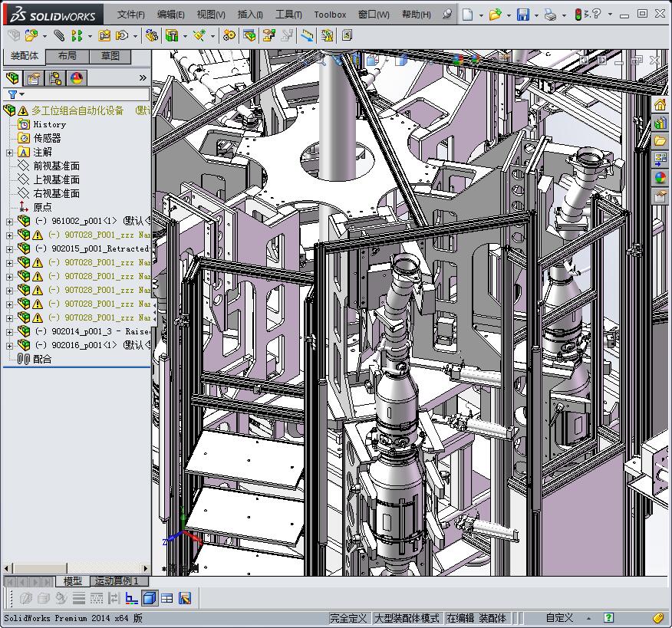Click the rebuild traffic light icon
The height and width of the screenshot is (628, 672).
[578, 15]
